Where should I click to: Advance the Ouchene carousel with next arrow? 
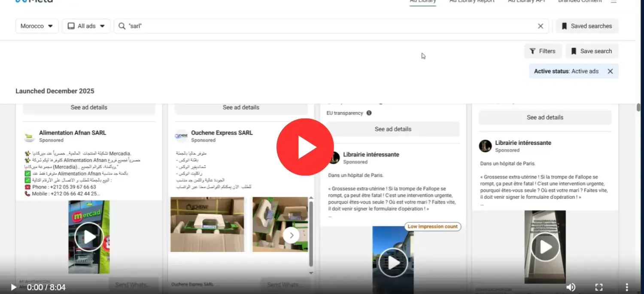click(291, 235)
